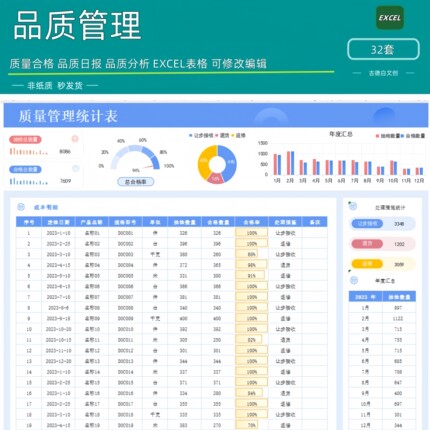
Task: Click the 合格率 progress bar in row 11
Action: [249, 340]
